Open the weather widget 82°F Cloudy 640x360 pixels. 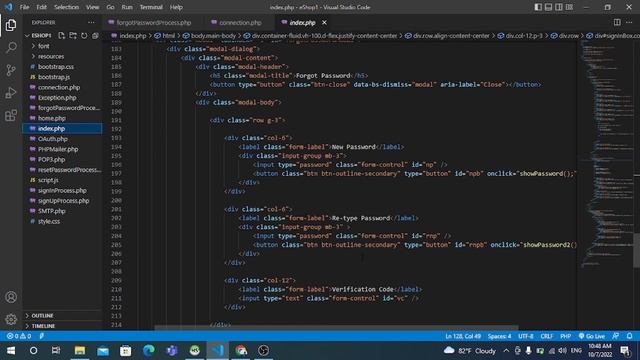(x=470, y=351)
